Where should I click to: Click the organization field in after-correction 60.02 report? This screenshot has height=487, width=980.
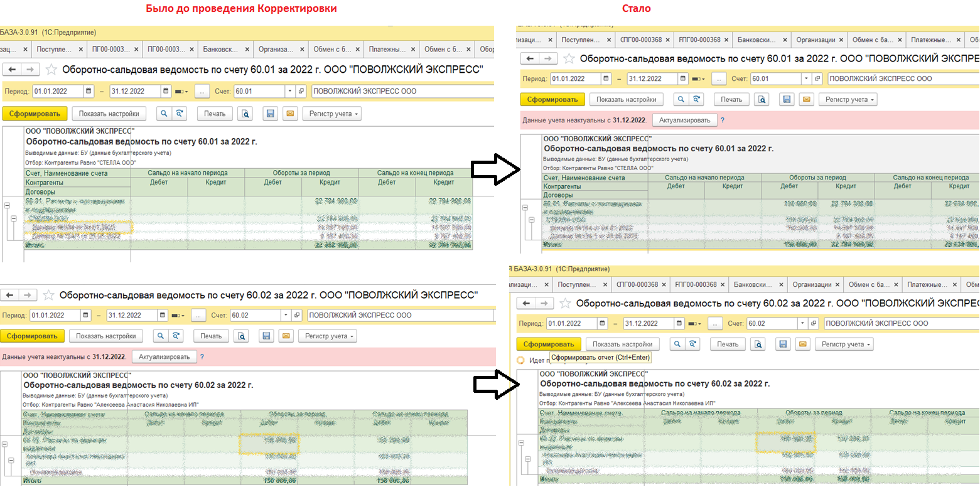point(902,323)
